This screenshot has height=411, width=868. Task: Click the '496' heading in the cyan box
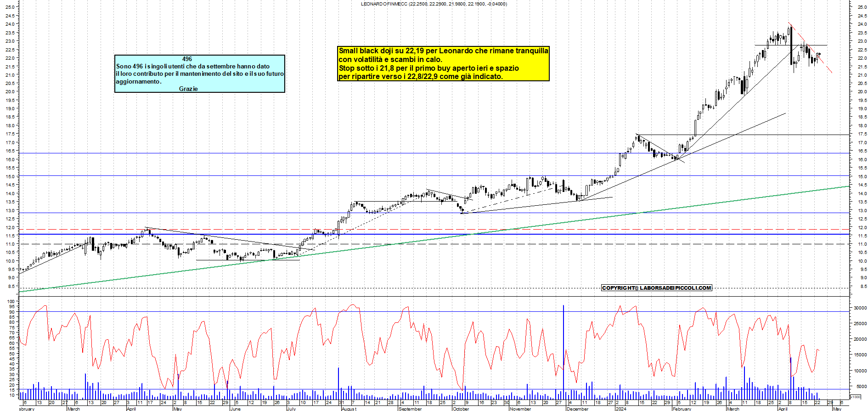point(187,59)
